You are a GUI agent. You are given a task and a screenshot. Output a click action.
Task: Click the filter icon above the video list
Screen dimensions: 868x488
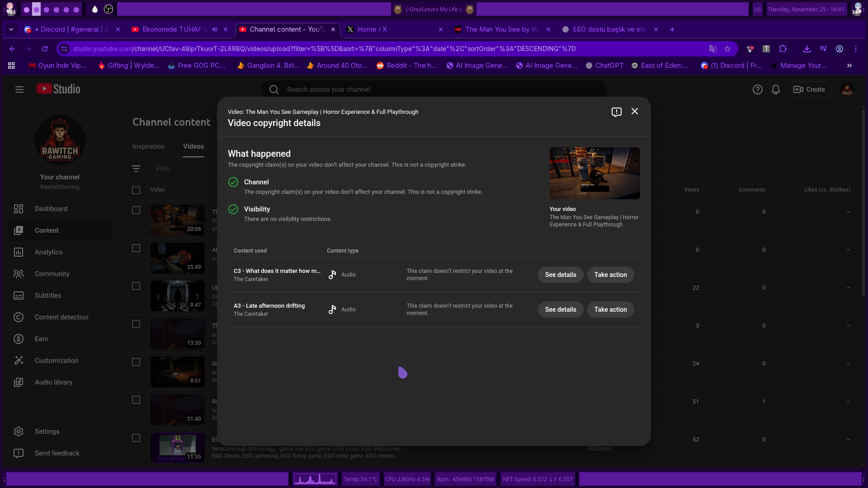click(136, 169)
